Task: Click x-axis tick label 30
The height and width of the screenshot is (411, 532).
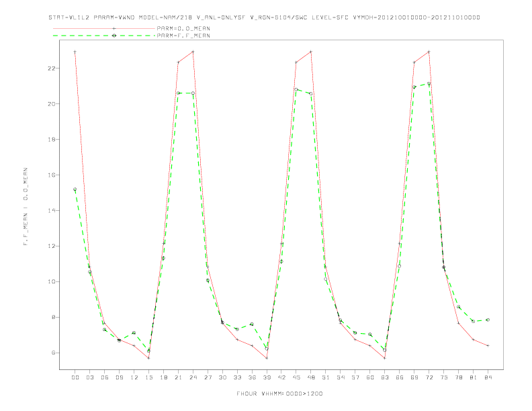Action: coord(222,377)
